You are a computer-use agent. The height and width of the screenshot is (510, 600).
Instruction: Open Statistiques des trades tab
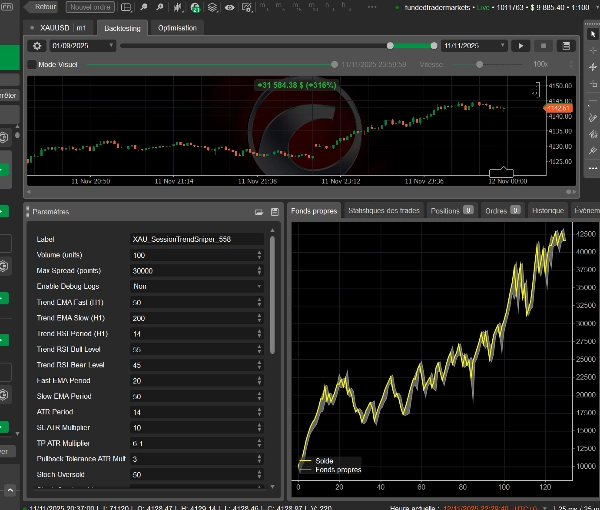tap(384, 211)
